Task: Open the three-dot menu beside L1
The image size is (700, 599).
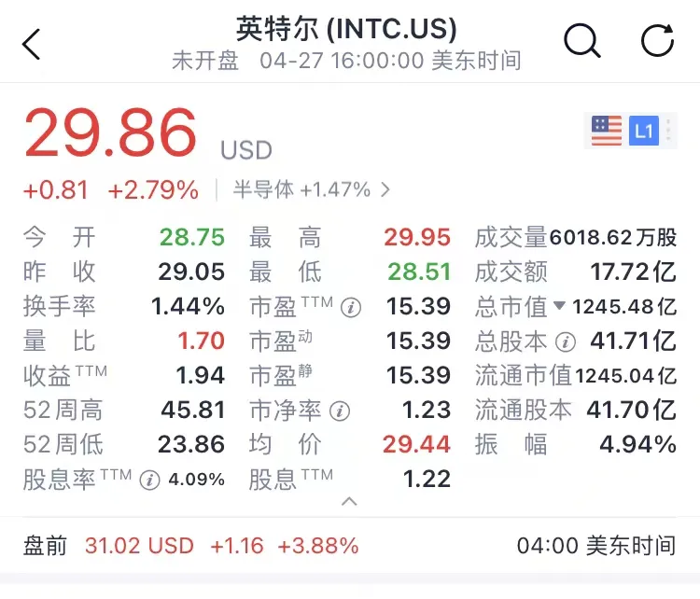Action: coord(668,131)
